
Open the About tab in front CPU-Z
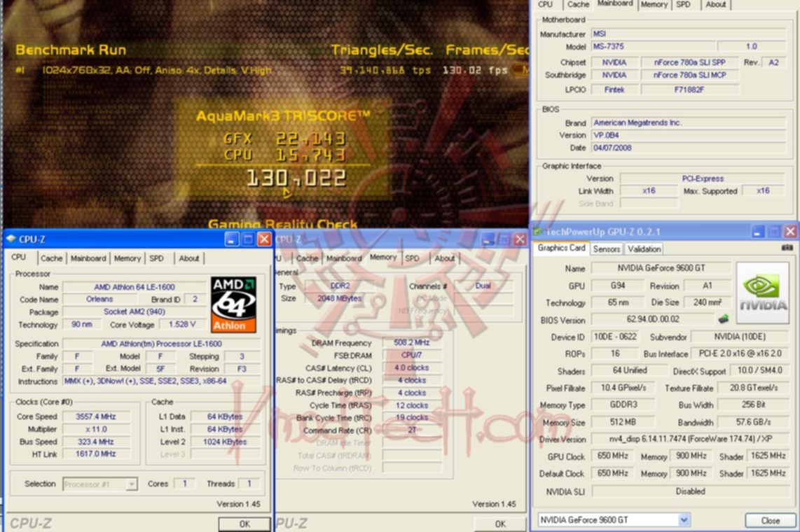[x=188, y=258]
